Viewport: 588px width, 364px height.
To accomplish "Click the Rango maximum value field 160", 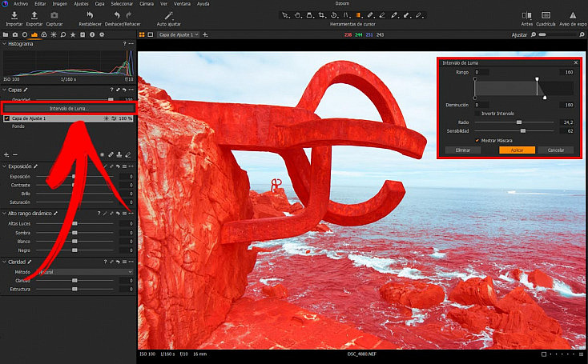I will (566, 72).
